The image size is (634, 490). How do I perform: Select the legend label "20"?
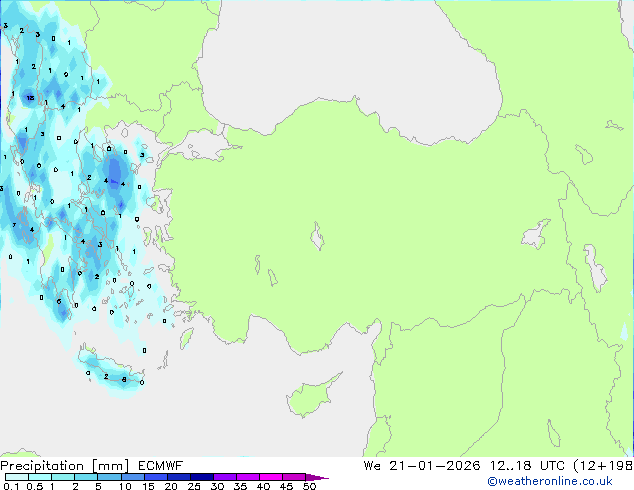coord(171,486)
